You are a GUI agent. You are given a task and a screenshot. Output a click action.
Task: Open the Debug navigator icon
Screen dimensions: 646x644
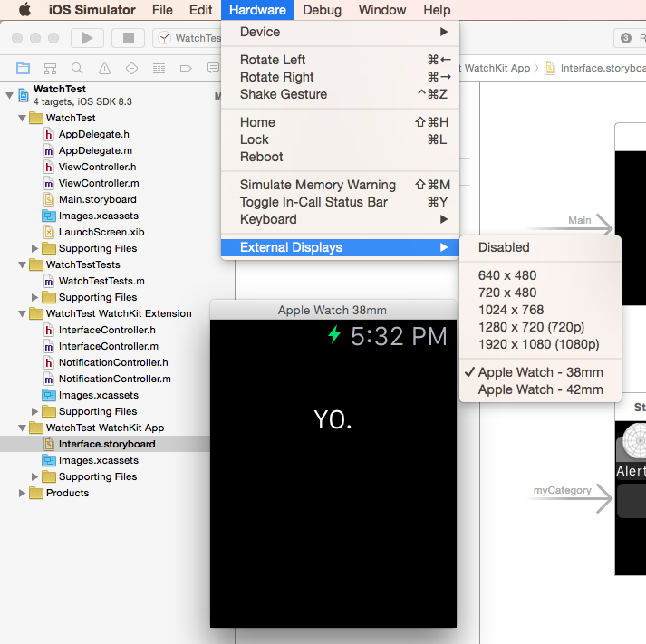pos(159,68)
